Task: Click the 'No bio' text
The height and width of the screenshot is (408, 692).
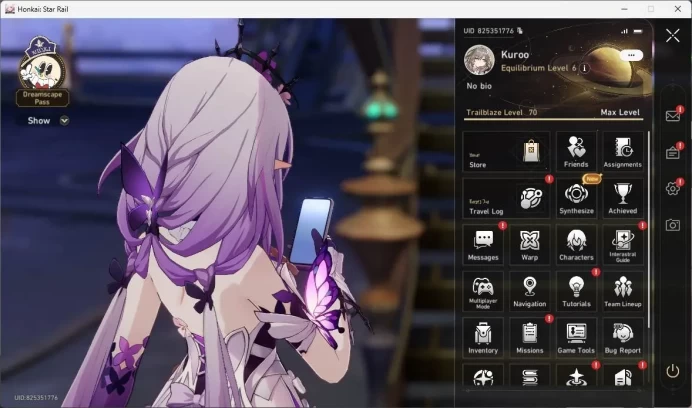Action: click(x=479, y=86)
